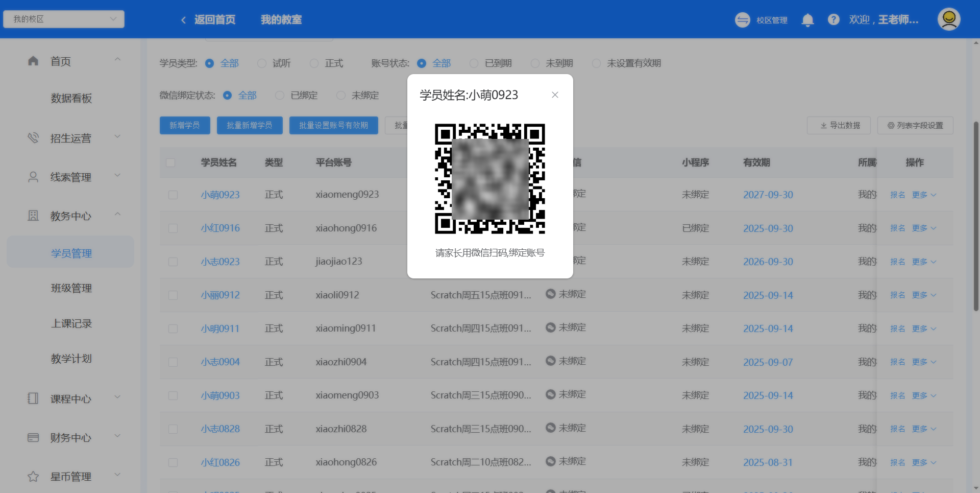Check the row checkbox for 小红0916
This screenshot has height=493, width=980.
click(173, 228)
